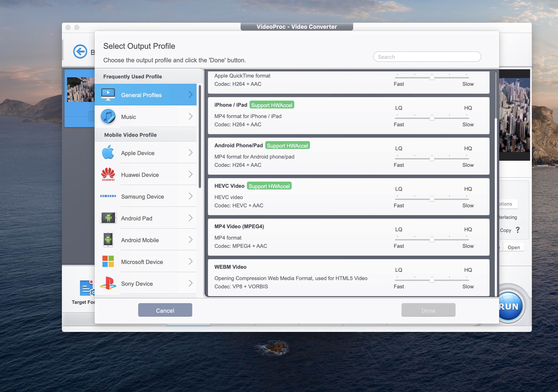Click HWAccel badge on iPhone / iPad
Viewport: 558px width, 392px height.
click(x=272, y=105)
